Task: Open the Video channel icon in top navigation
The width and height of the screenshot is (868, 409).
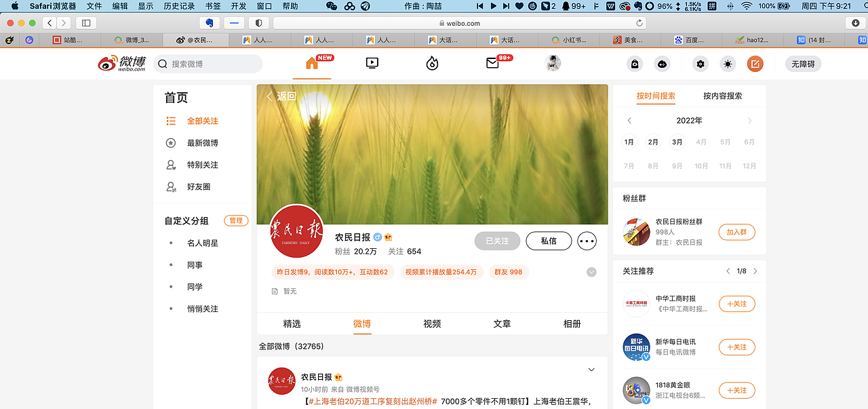Action: [372, 63]
